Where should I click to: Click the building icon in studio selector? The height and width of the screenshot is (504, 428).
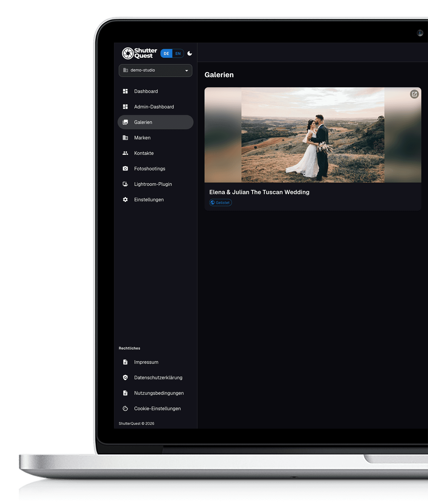pyautogui.click(x=126, y=70)
